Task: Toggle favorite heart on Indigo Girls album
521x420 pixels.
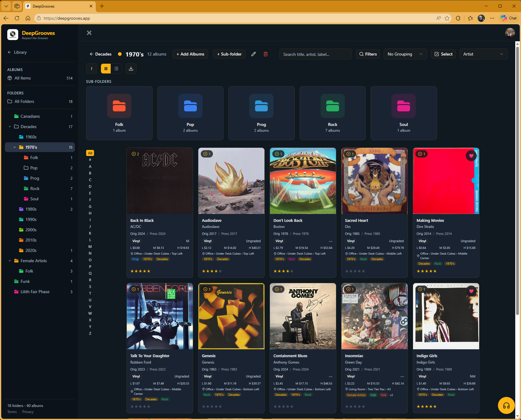Action: (x=471, y=291)
